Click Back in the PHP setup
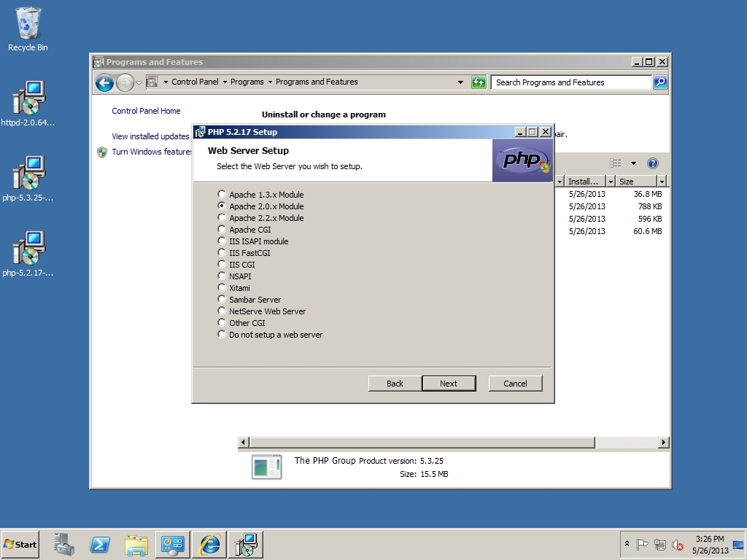Image resolution: width=747 pixels, height=560 pixels. coord(395,384)
